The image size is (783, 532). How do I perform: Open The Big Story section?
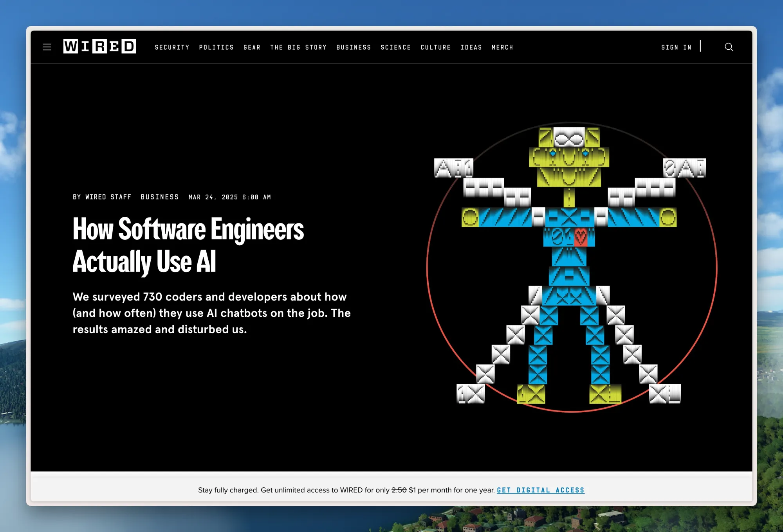tap(298, 47)
